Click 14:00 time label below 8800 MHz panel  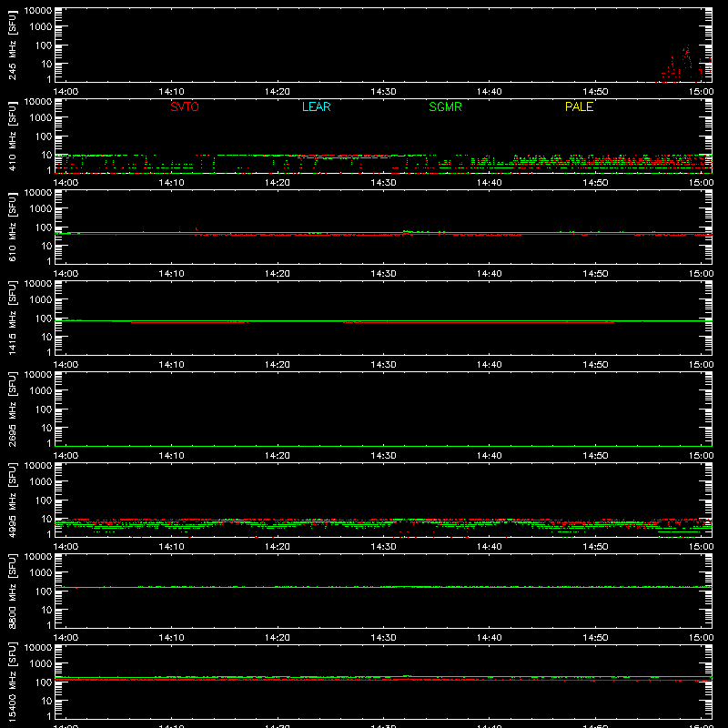[x=66, y=638]
